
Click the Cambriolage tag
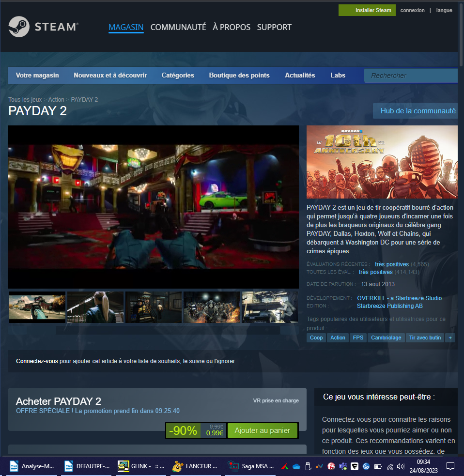386,338
